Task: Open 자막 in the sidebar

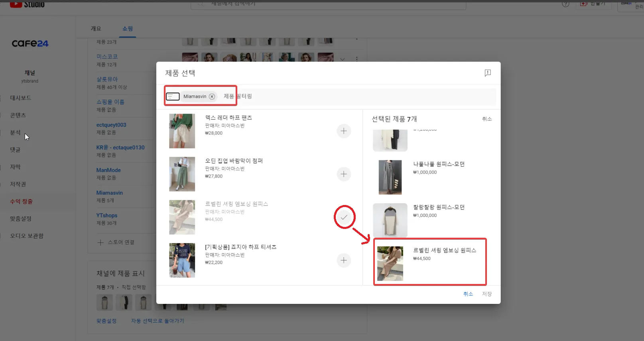Action: 15,167
